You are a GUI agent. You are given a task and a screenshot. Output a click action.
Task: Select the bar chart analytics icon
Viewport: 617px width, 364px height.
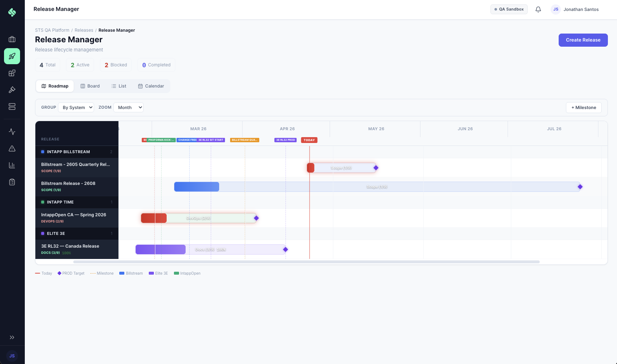pyautogui.click(x=12, y=165)
